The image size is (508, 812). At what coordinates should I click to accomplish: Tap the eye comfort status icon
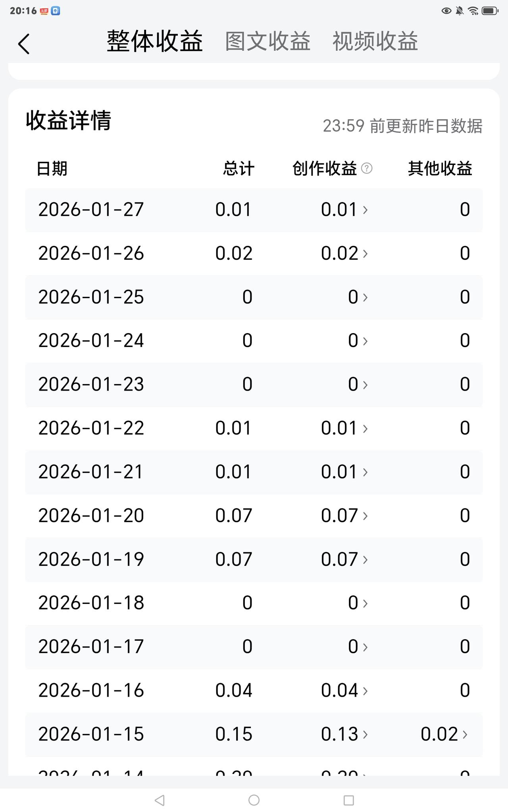click(x=446, y=11)
